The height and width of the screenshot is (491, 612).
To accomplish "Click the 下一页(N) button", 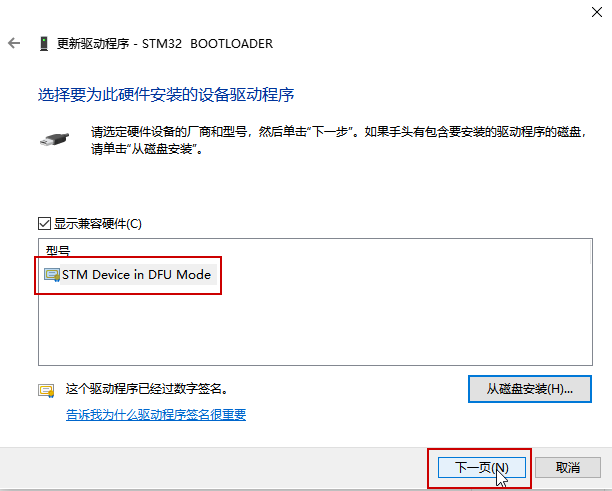I will click(482, 467).
